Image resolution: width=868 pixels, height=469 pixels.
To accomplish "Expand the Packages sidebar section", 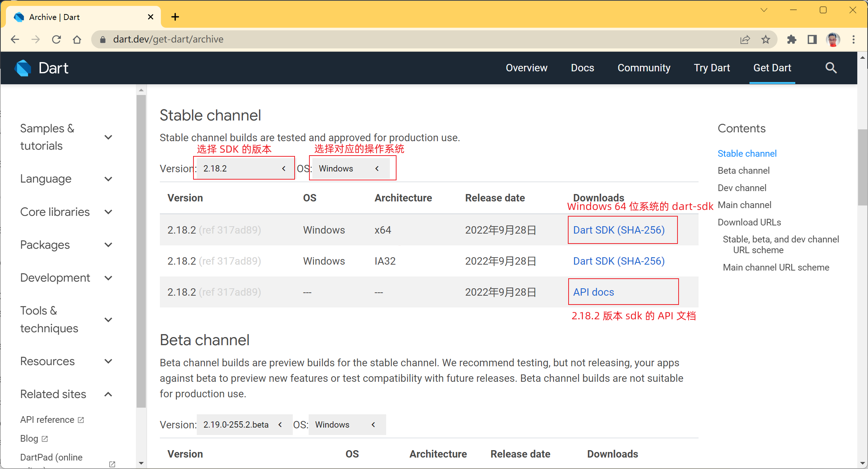I will tap(108, 245).
